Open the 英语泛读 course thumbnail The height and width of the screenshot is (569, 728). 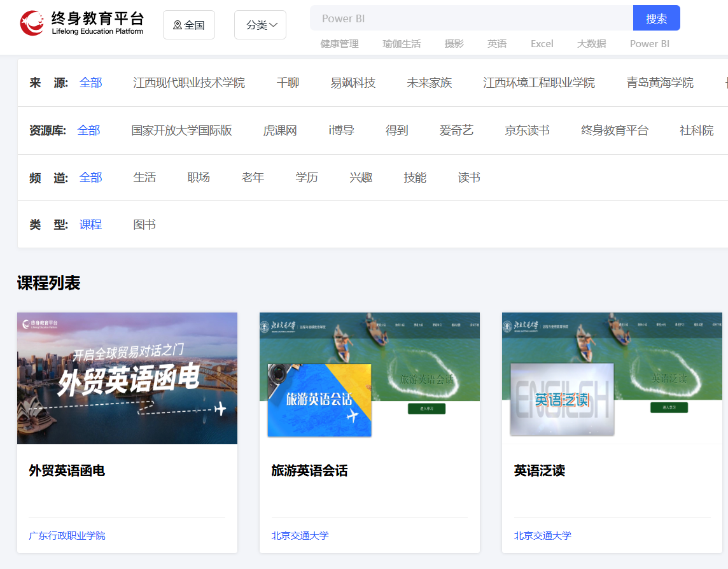click(x=612, y=378)
